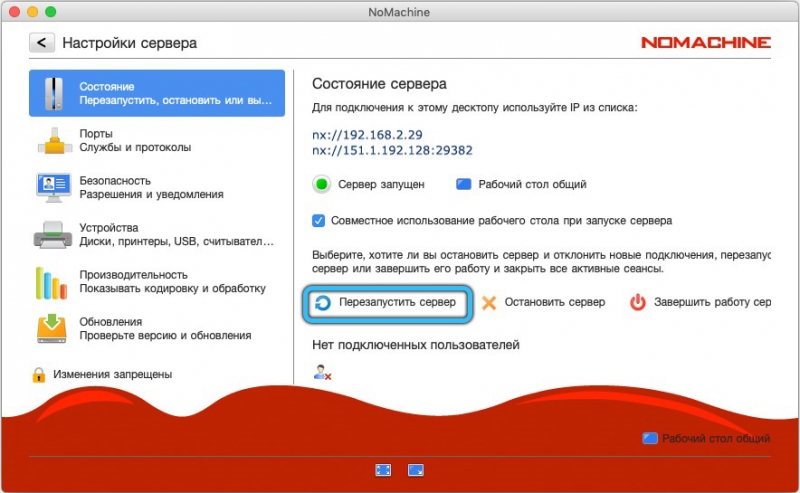Toggle fullscreen mode icon in the footer
Screen dimensions: 800x493
click(383, 470)
